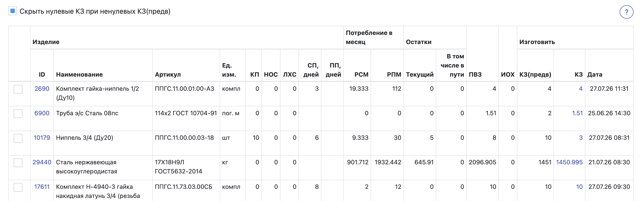Sort by the Артикул column header
Viewport: 644px width, 201px height.
[168, 74]
